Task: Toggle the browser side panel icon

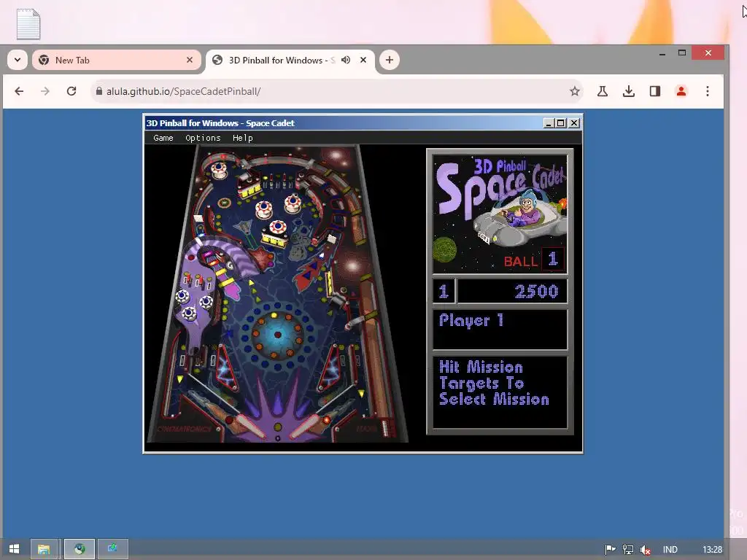Action: point(655,91)
